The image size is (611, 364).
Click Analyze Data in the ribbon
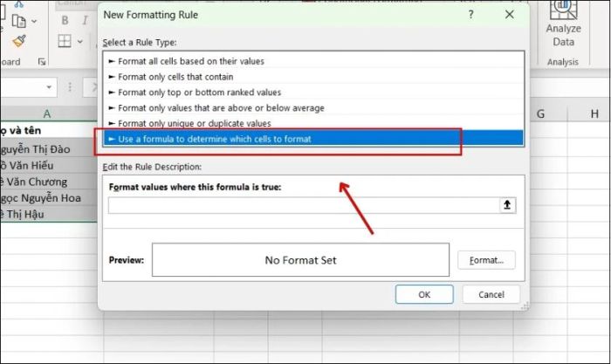click(563, 24)
